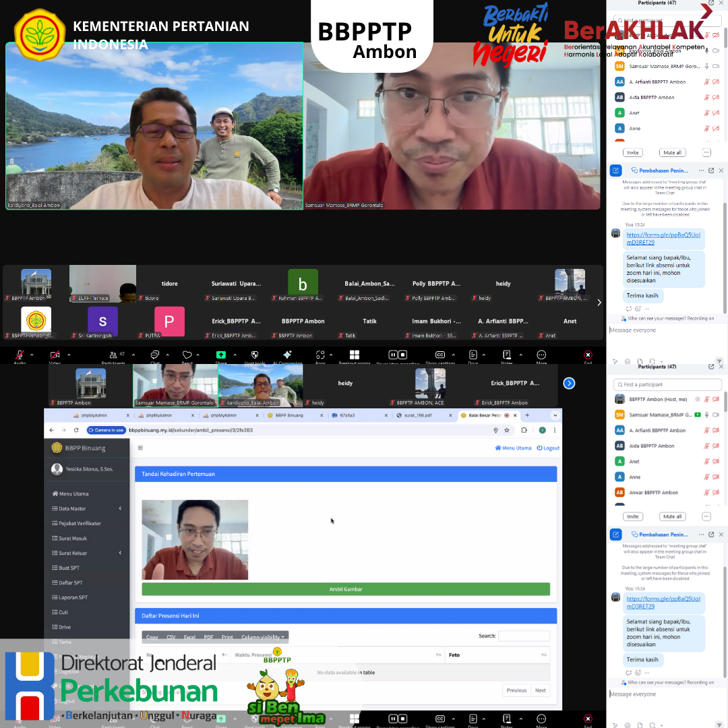
Task: Click the Camera in use indicator chip
Action: (x=107, y=430)
